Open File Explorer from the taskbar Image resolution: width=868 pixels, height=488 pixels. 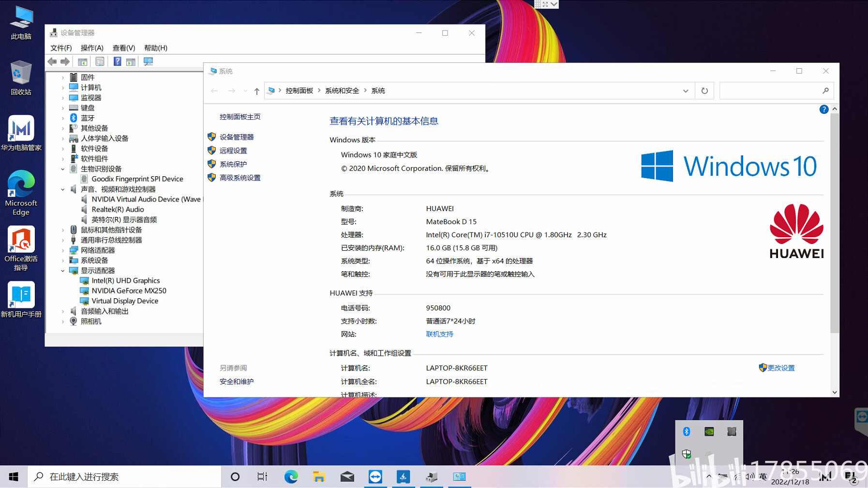click(x=319, y=476)
